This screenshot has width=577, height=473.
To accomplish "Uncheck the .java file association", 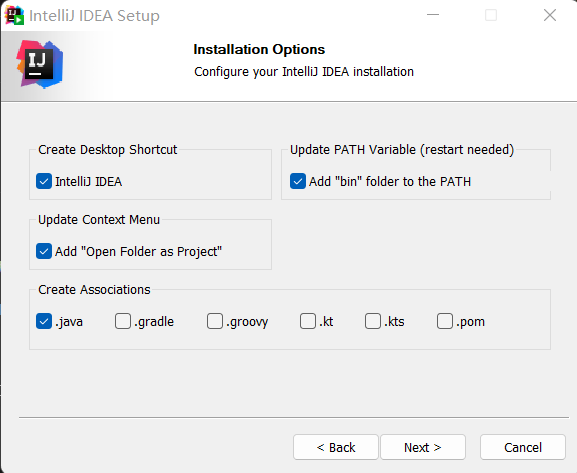I will click(x=44, y=321).
